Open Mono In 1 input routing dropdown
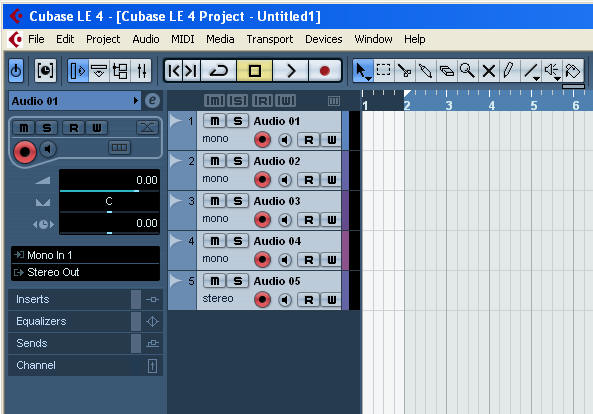 click(x=85, y=255)
